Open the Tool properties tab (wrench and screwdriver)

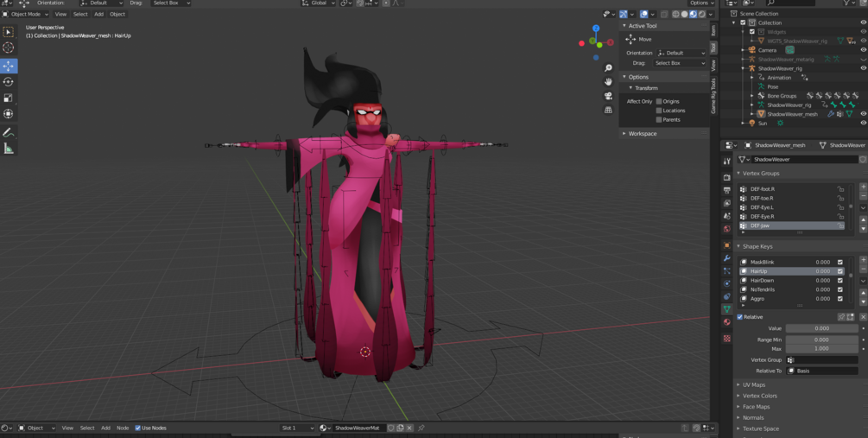click(x=727, y=162)
